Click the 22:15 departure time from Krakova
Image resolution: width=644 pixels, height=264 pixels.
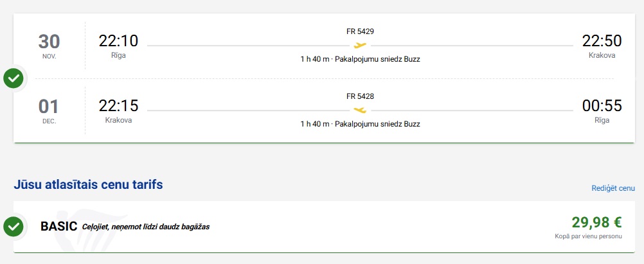click(x=118, y=106)
